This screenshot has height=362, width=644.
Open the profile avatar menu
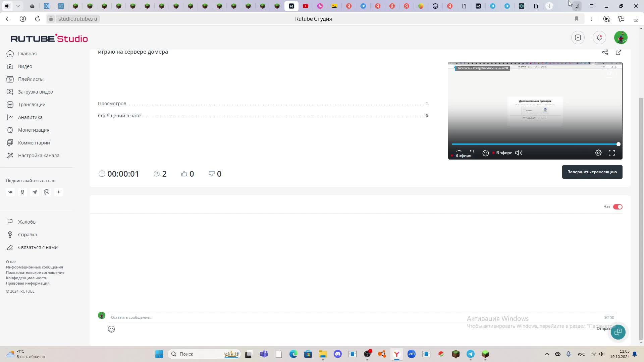click(x=621, y=38)
